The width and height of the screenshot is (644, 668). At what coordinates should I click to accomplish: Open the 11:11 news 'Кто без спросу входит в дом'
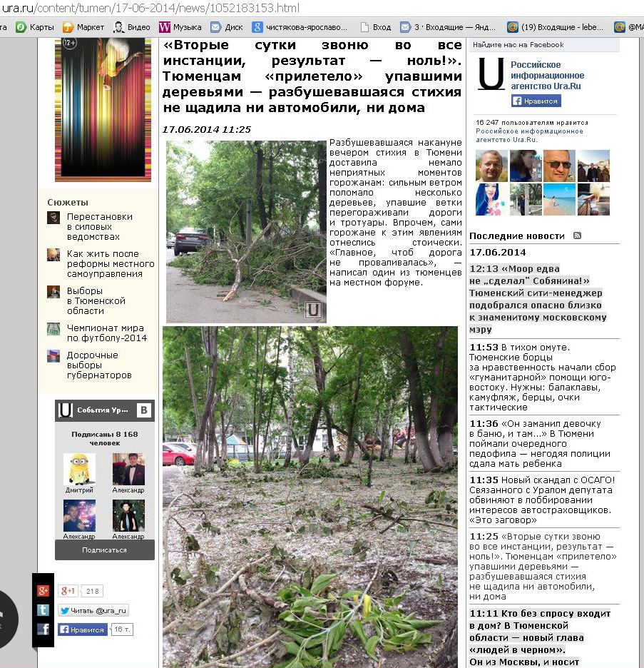[540, 638]
